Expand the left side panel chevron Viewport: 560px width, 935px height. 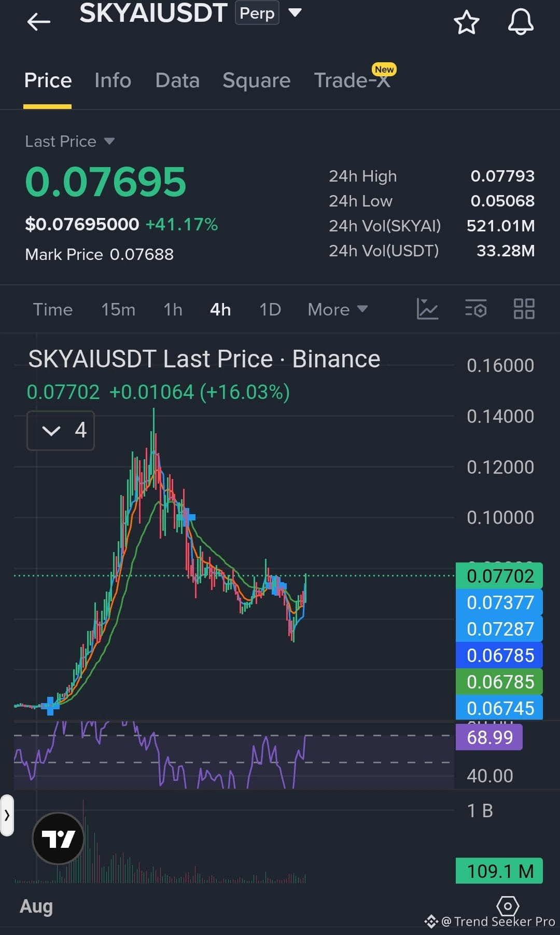(x=7, y=815)
